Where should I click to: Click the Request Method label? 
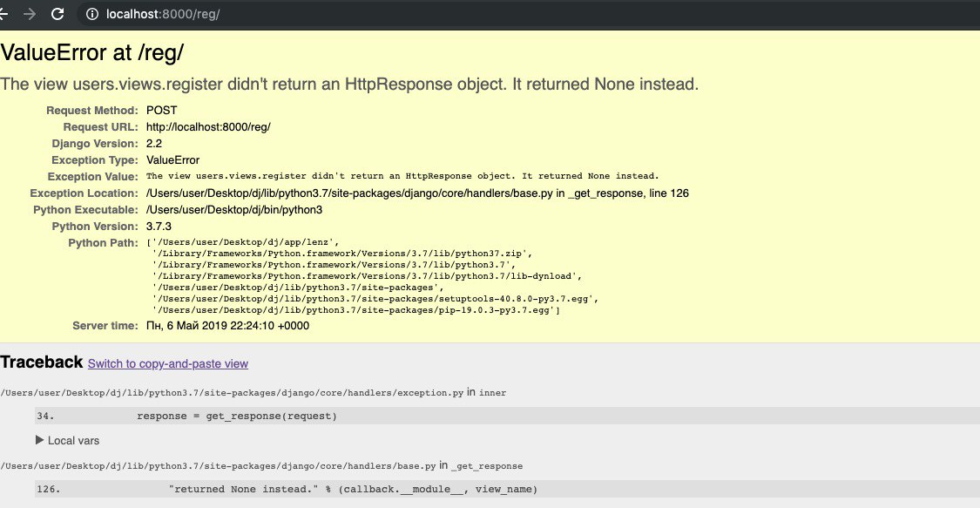pos(91,110)
